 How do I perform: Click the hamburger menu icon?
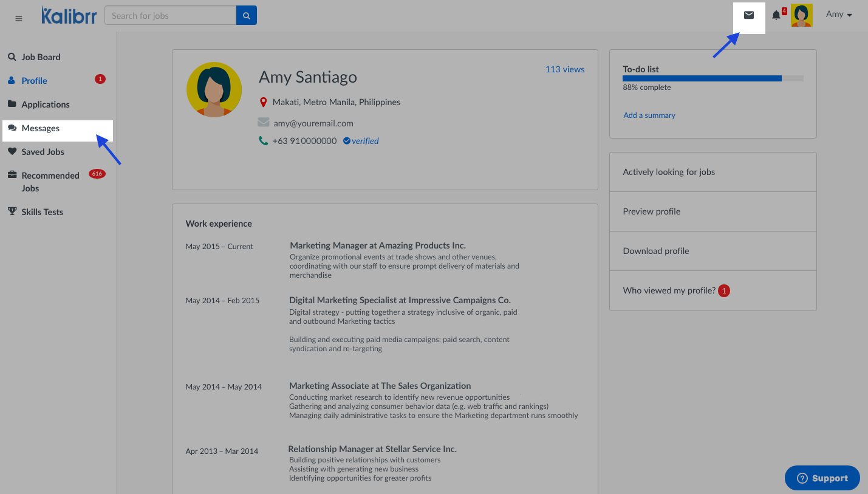pos(19,18)
